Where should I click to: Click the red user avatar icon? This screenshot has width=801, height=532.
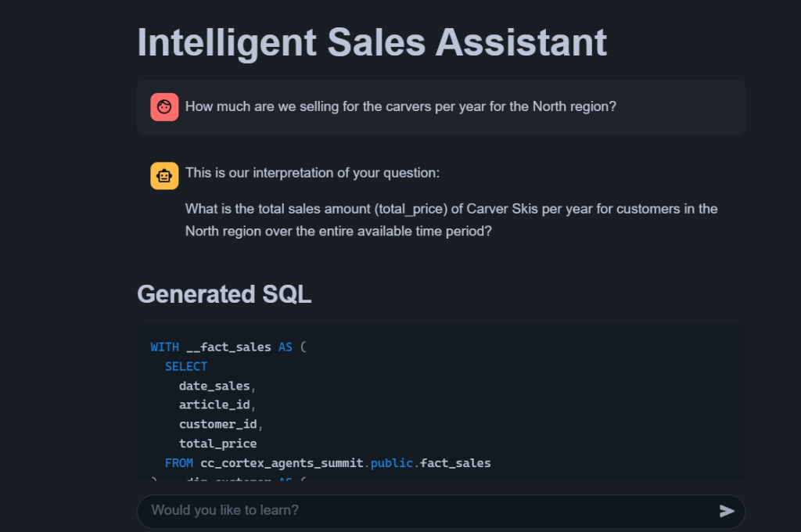pos(164,107)
